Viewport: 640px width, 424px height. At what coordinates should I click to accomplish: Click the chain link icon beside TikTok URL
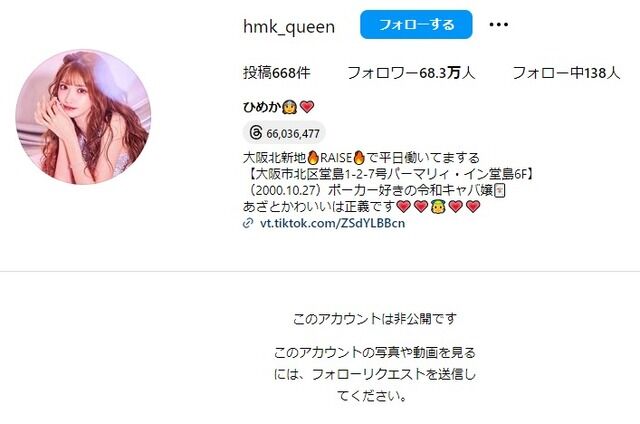[248, 223]
